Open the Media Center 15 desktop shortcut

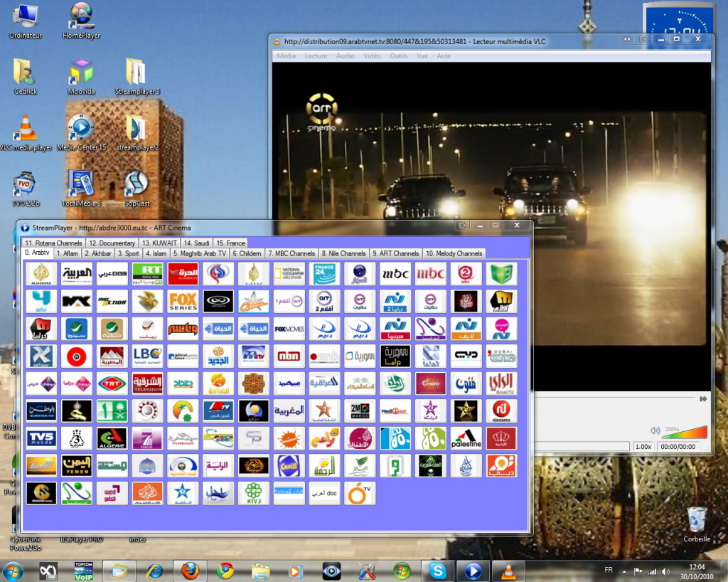tap(81, 133)
